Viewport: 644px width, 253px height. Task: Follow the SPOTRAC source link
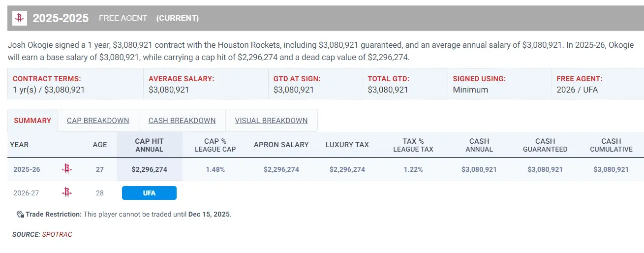57,234
